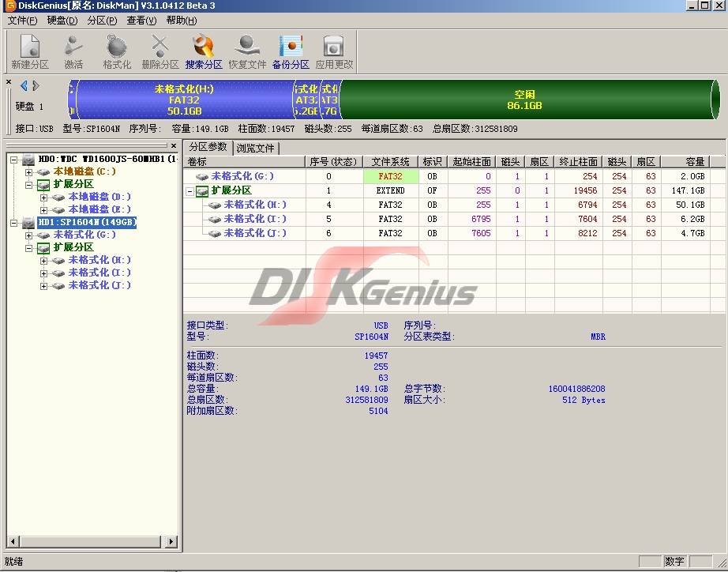
Task: Click the MBR partition table type value
Action: 598,337
